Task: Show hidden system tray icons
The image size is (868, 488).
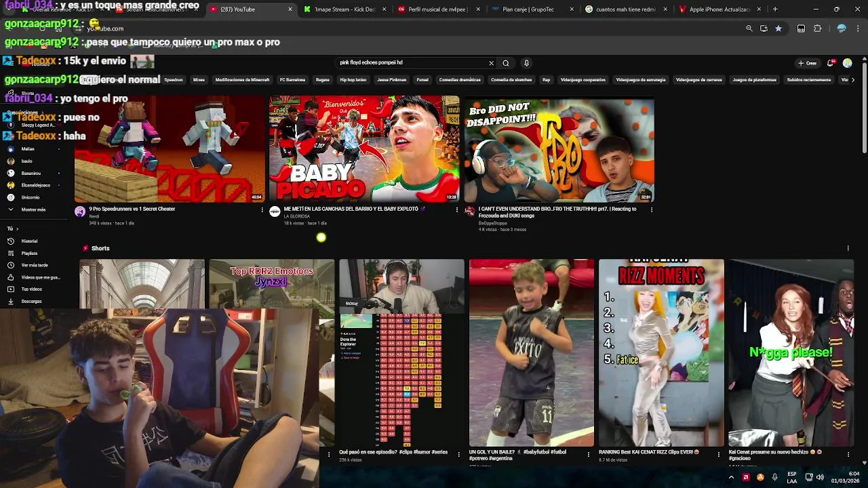Action: click(731, 477)
